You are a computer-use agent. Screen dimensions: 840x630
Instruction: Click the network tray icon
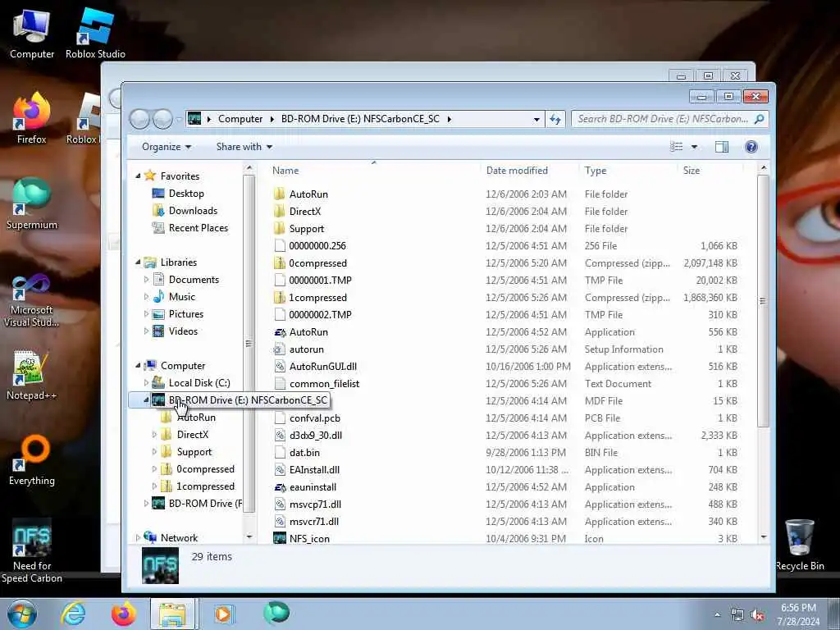737,615
